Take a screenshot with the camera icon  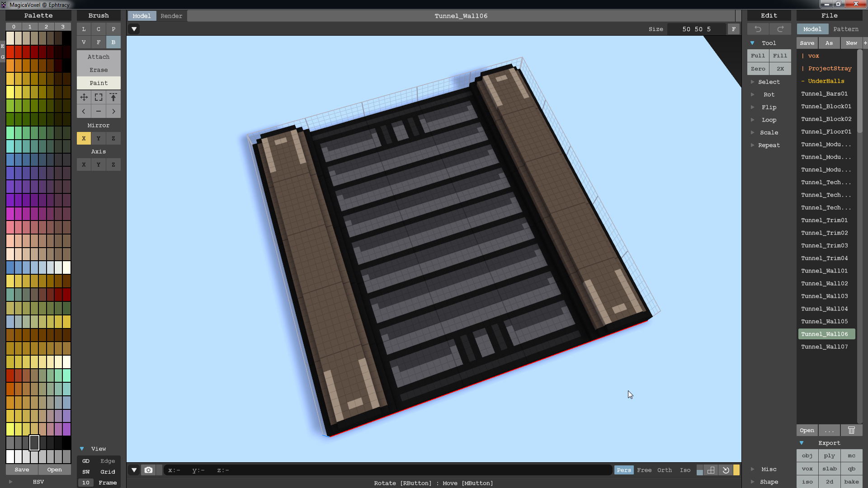tap(148, 470)
